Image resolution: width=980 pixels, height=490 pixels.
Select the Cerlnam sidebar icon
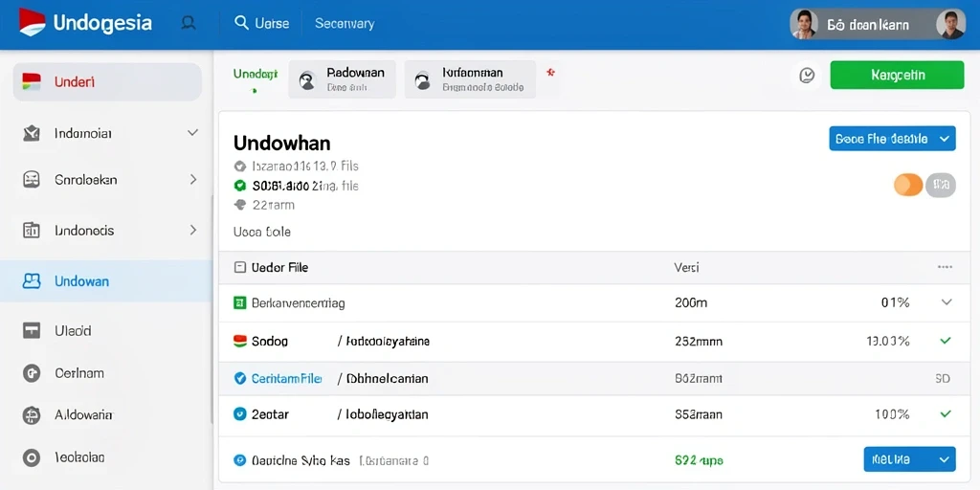32,373
